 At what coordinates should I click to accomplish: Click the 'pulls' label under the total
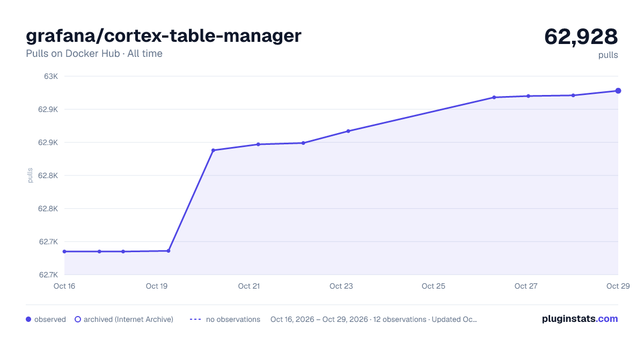(608, 55)
